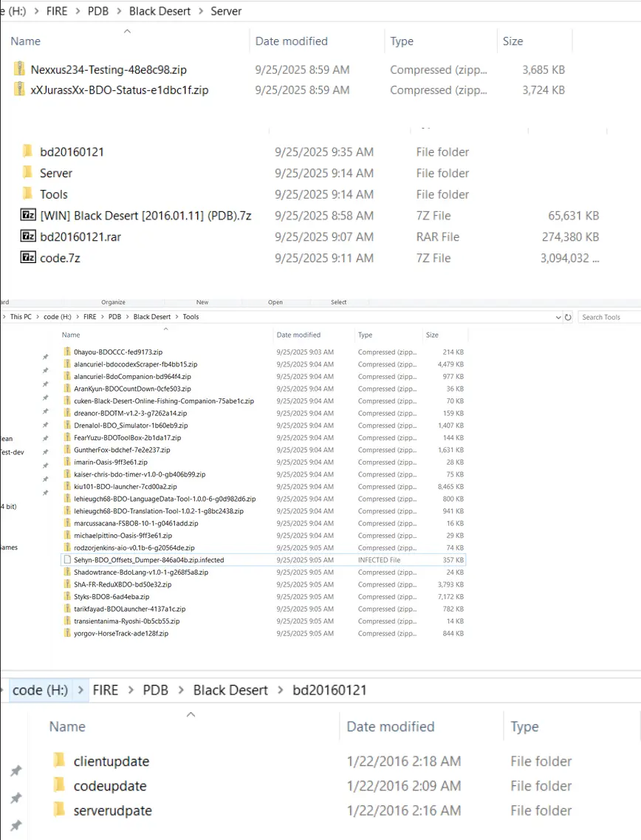The height and width of the screenshot is (840, 641).
Task: Select lehieugch68-BDO-LanguageData-Tool zip file name
Action: pyautogui.click(x=165, y=499)
